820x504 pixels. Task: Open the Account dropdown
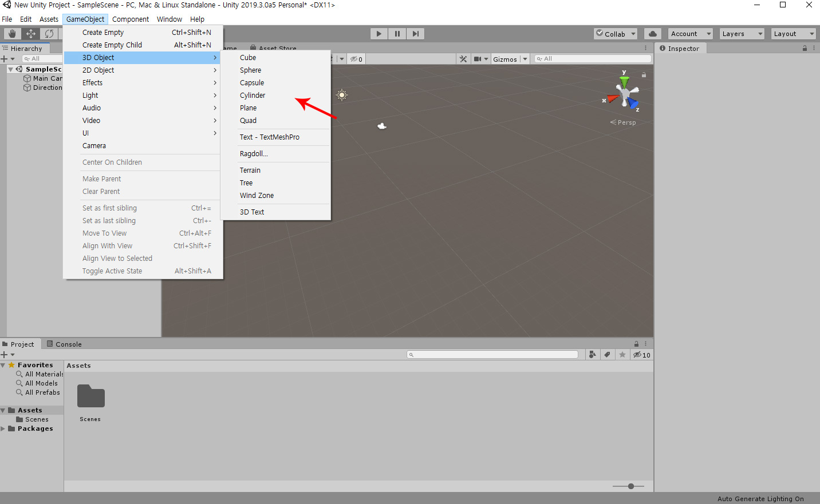tap(690, 34)
